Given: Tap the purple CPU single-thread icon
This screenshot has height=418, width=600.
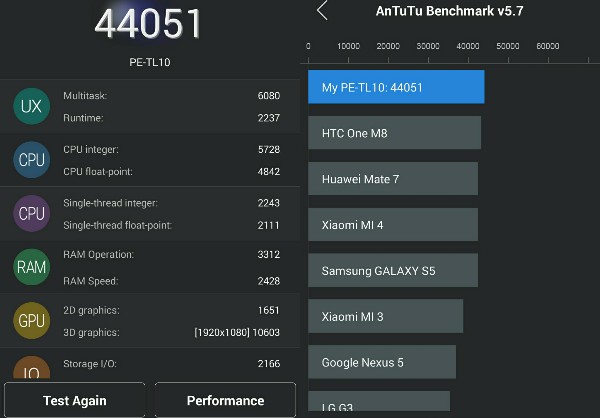Looking at the screenshot, I should click(x=31, y=213).
